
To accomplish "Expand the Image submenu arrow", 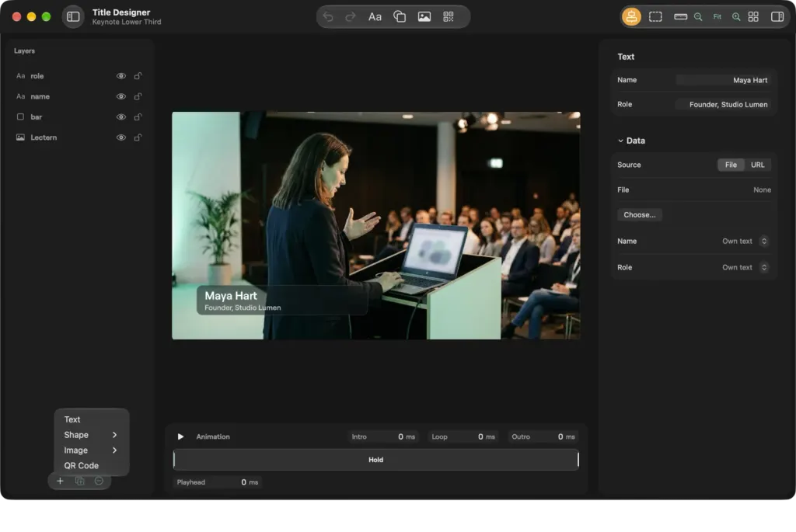I will (x=115, y=450).
